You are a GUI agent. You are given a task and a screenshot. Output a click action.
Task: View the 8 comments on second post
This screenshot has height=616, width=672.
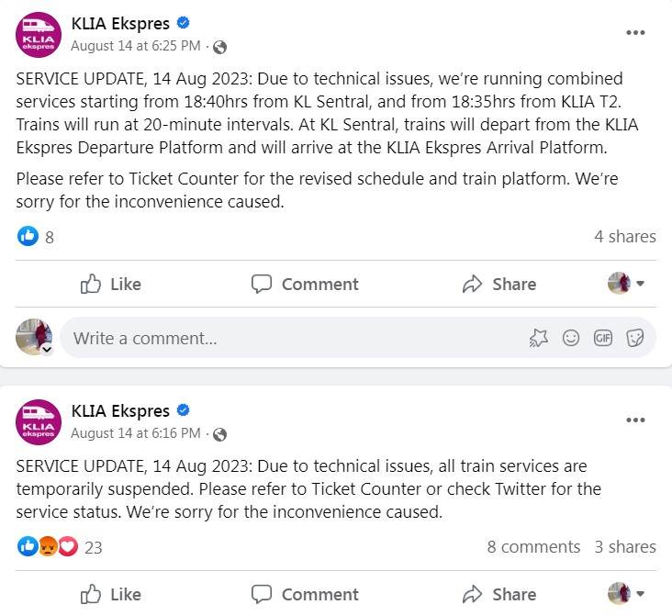[533, 547]
